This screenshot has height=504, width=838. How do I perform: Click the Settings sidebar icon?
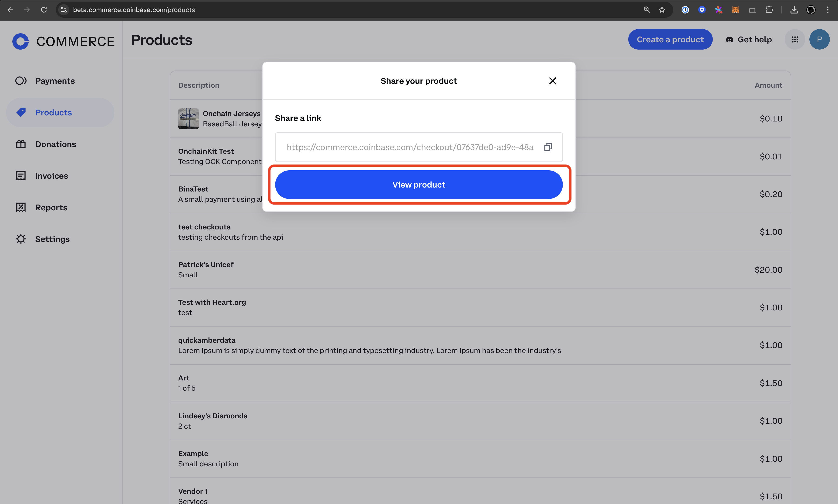[21, 238]
